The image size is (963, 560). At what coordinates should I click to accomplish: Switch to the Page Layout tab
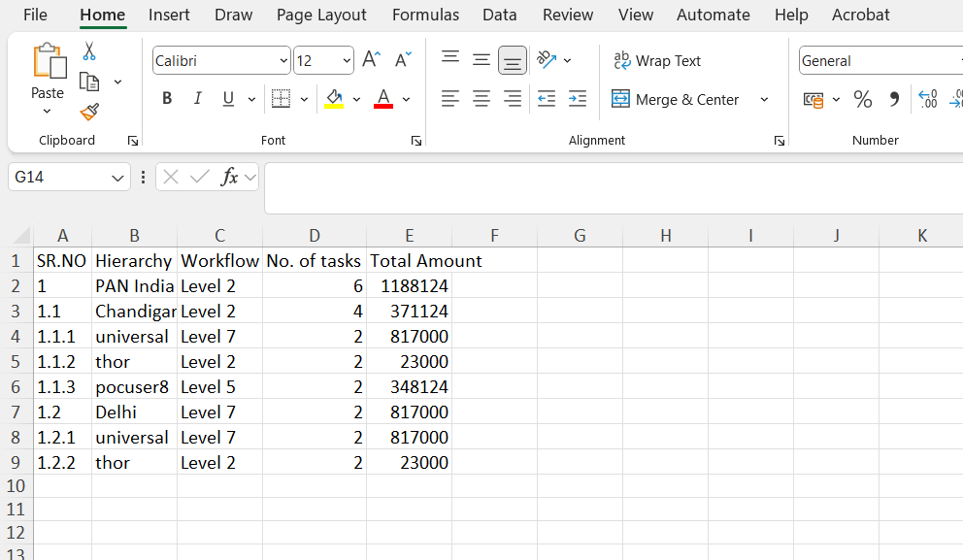click(321, 15)
